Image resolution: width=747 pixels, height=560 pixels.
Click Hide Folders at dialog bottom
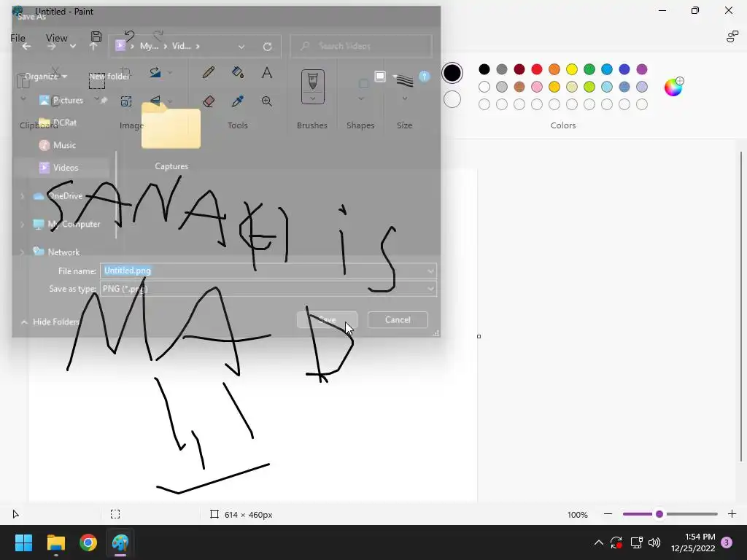tap(50, 322)
